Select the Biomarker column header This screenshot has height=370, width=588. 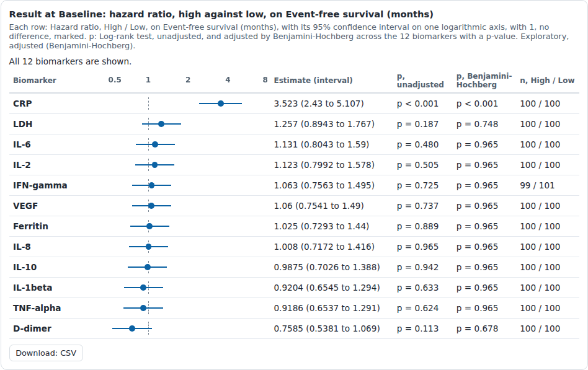(35, 80)
